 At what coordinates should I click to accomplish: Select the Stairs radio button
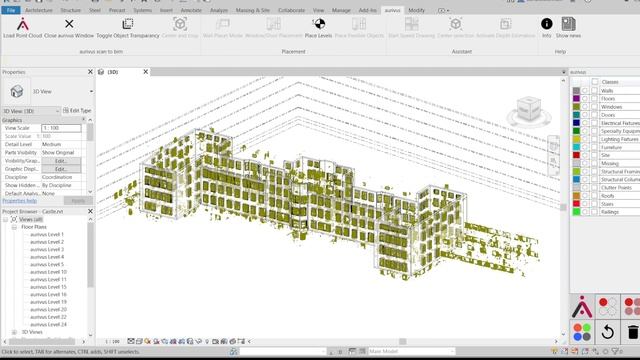tap(585, 204)
